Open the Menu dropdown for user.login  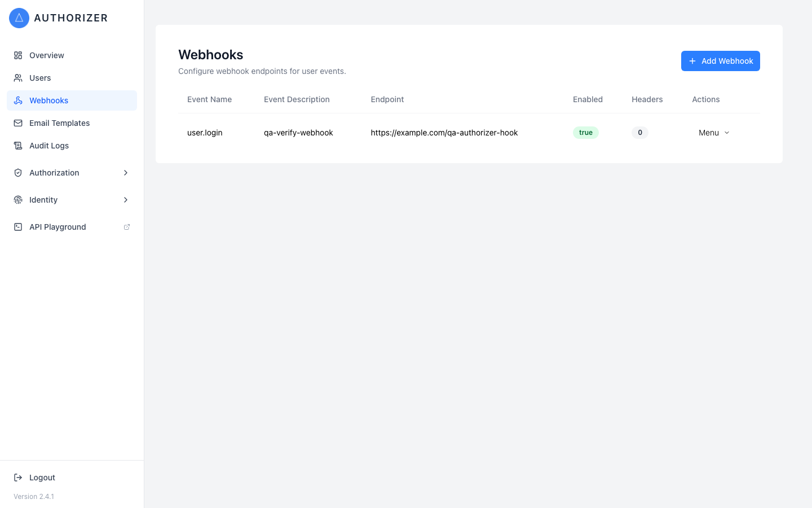pyautogui.click(x=714, y=133)
